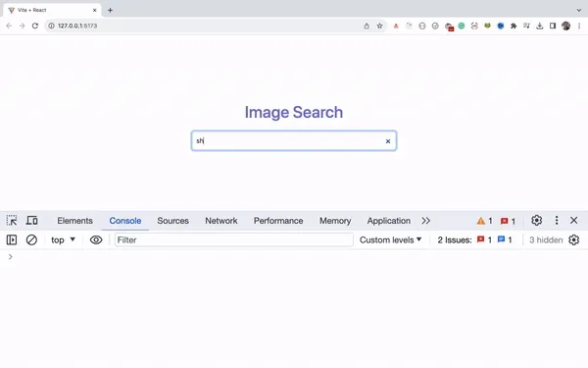588x368 pixels.
Task: Create a live expression with eye icon
Action: pos(96,240)
